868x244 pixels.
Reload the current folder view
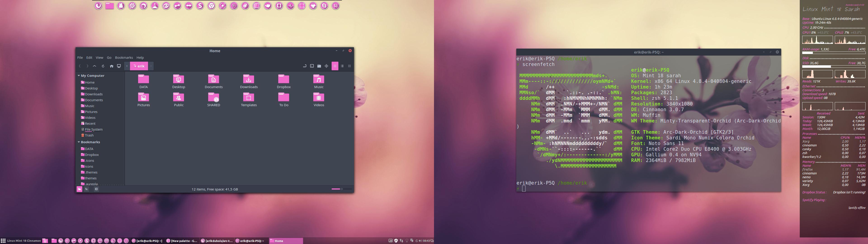103,66
